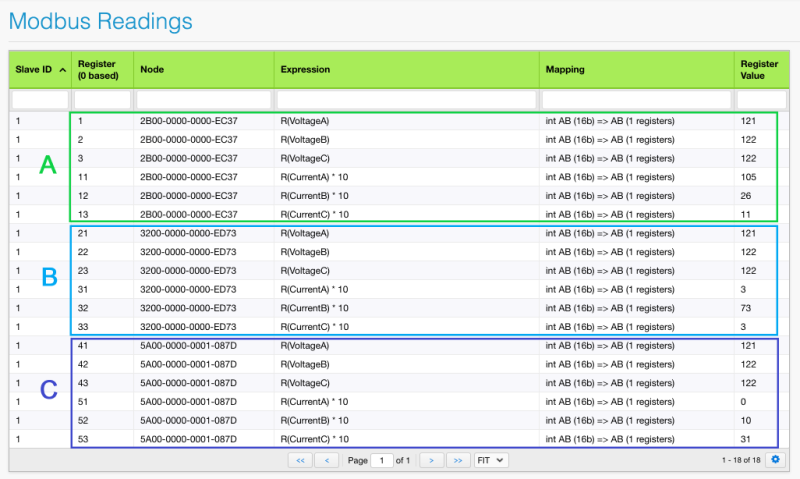Open the FIT page size dropdown

(491, 460)
